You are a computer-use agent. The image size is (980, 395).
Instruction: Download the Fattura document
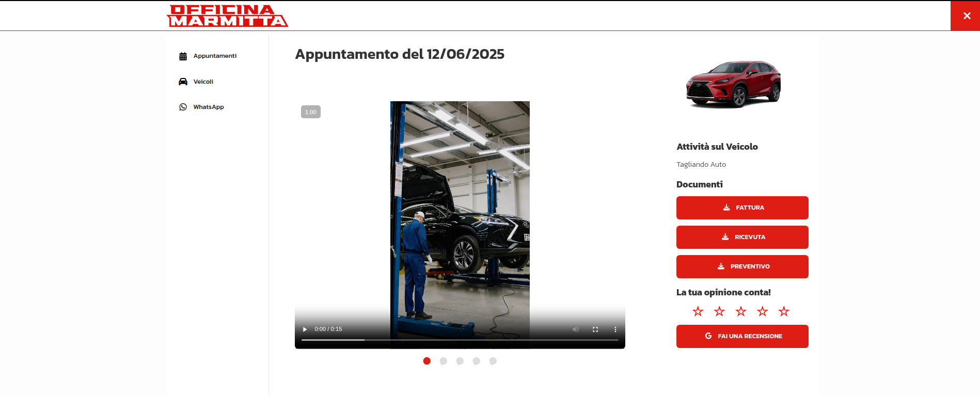(742, 208)
